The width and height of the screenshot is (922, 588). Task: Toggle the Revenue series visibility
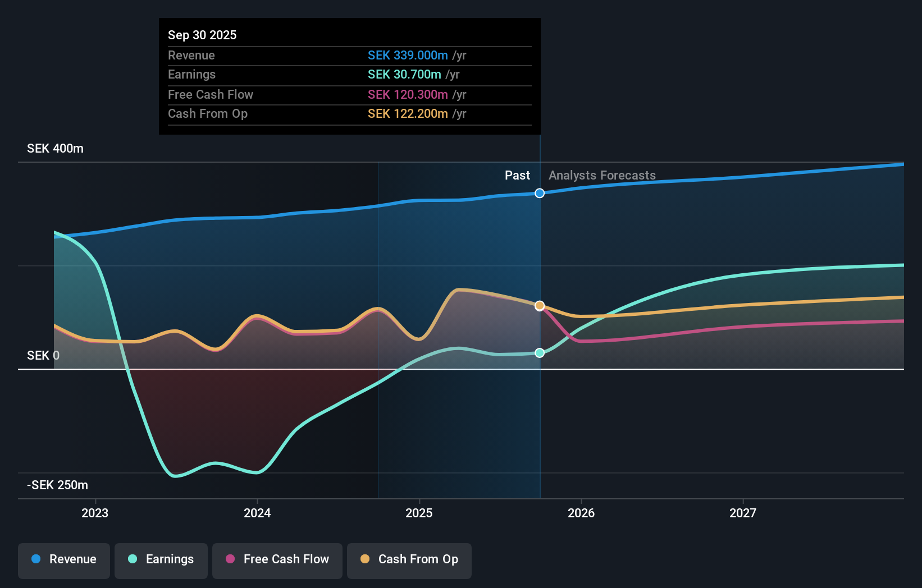click(63, 561)
